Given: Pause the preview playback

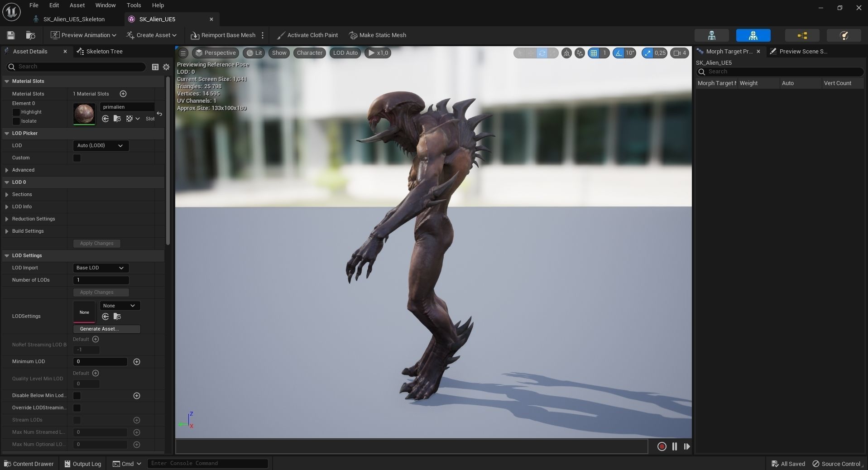Looking at the screenshot, I should point(674,446).
